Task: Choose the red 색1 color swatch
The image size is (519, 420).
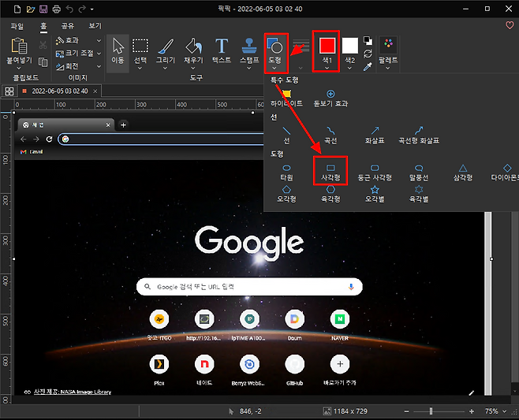Action: (327, 46)
